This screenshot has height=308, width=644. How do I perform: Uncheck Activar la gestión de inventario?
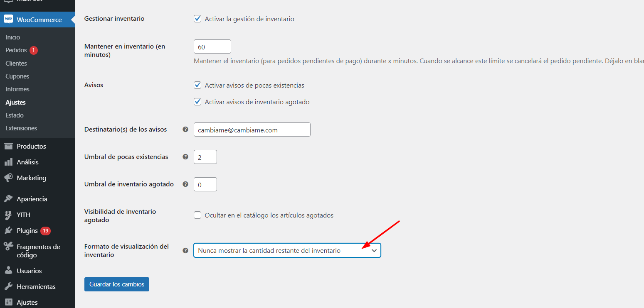[x=198, y=19]
